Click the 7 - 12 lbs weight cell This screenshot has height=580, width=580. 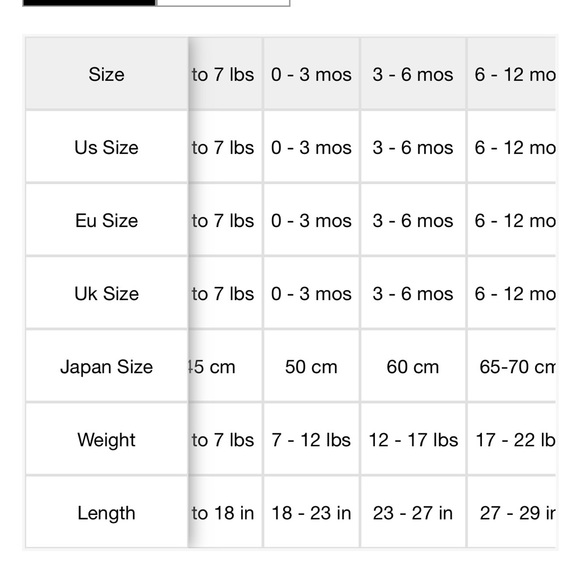[311, 439]
